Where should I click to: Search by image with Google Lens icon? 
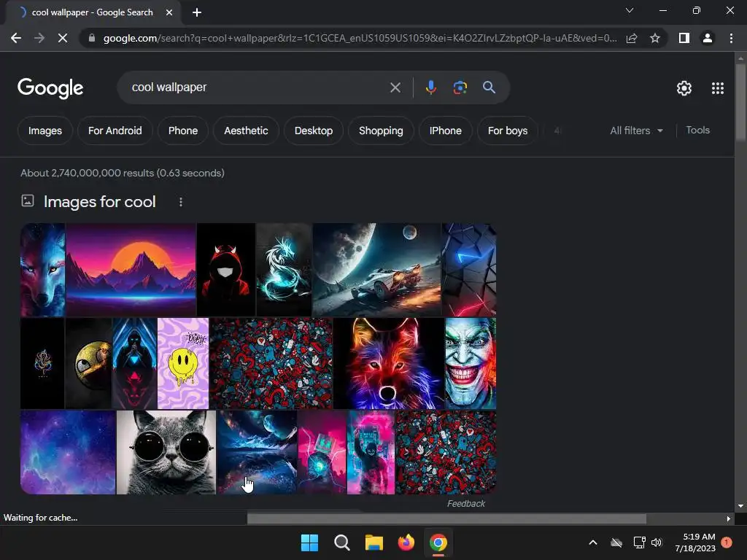click(x=460, y=87)
